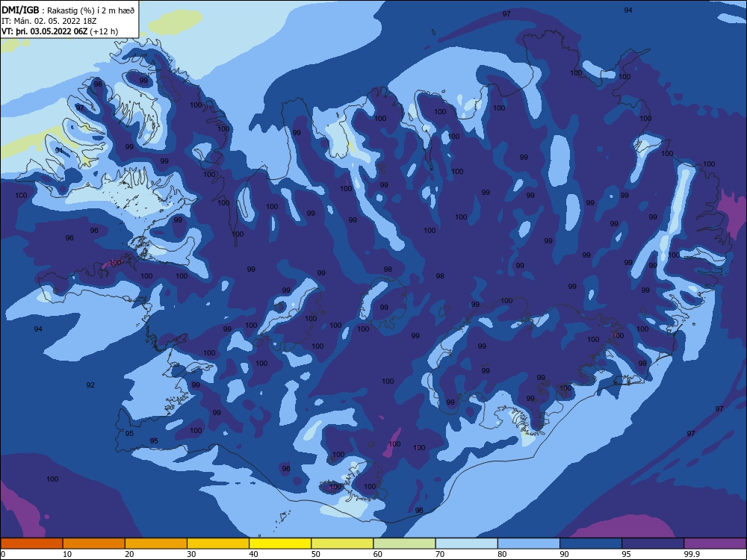Viewport: 747px width, 560px height.
Task: Select the pale blue 70–80 legend swatch
Action: [467, 544]
